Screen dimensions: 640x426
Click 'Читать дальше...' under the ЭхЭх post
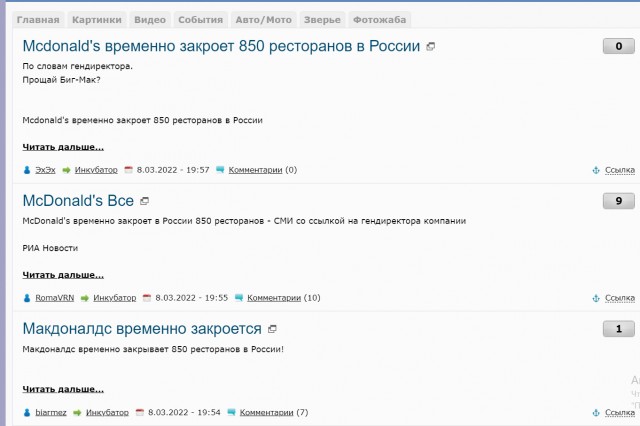63,147
